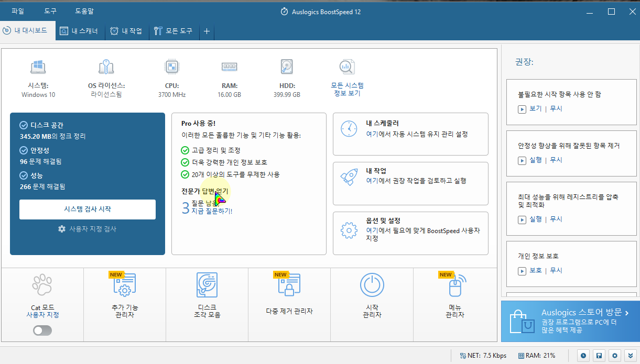Click the 지금 질문하기! link

[x=212, y=211]
